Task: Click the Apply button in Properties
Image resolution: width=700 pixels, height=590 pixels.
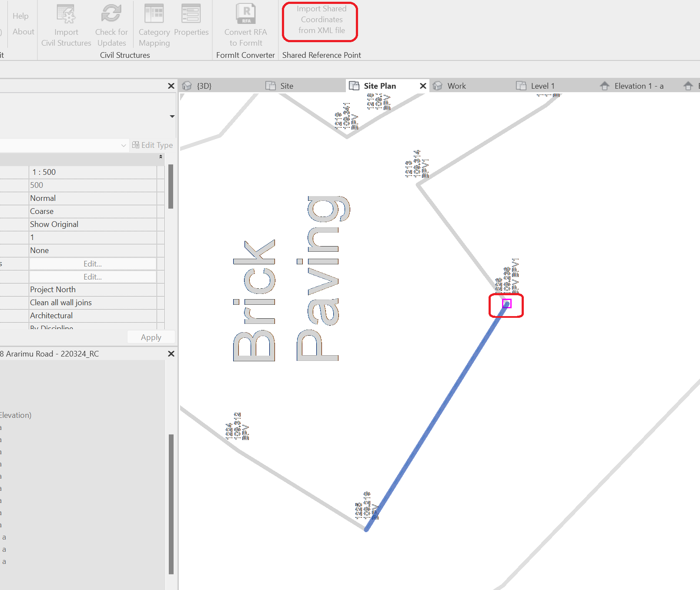Action: pos(151,337)
